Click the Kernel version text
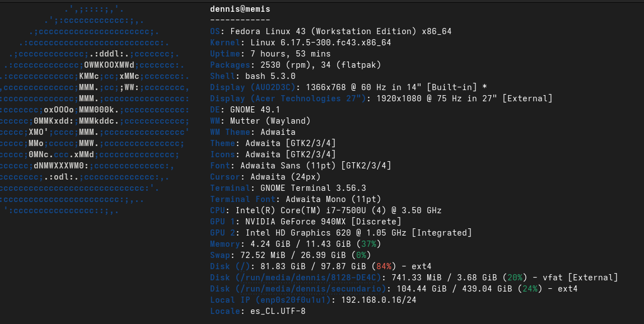Screen dimensions: 644x324 pos(320,43)
